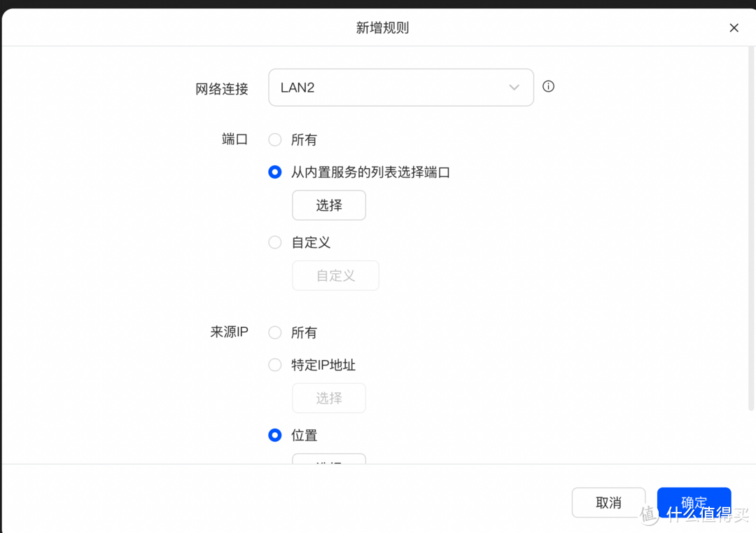This screenshot has width=756, height=533.
Task: Enable the 特定IP地址 source IP option
Action: 274,365
